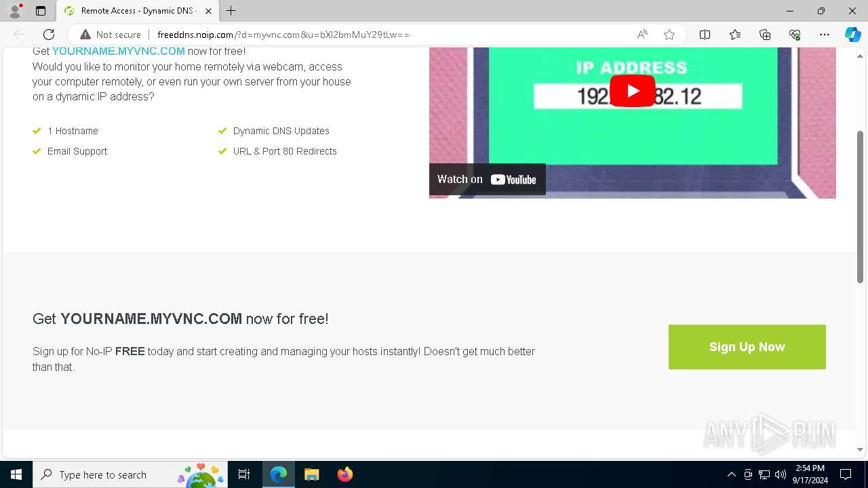
Task: Click the Back navigation arrow
Action: click(x=19, y=35)
